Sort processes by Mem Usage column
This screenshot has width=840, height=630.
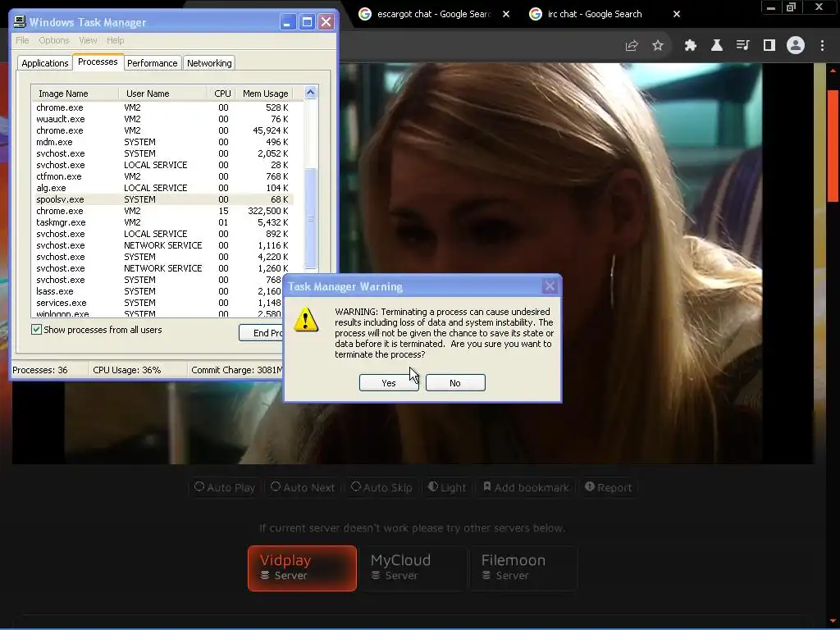point(265,94)
